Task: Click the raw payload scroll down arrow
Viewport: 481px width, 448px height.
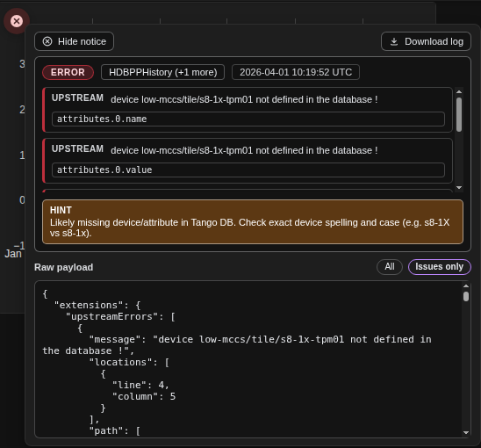Action: tap(466, 432)
